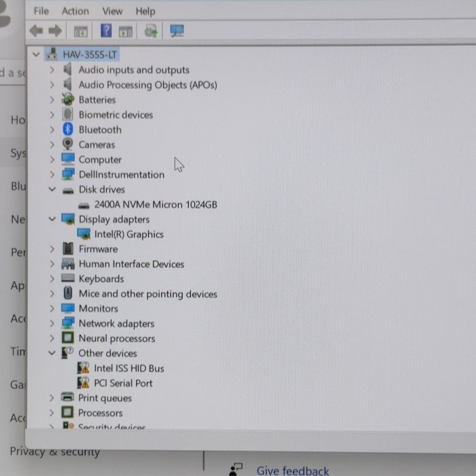Viewport: 476px width, 476px height.
Task: Collapse the Display adapters category
Action: [52, 219]
